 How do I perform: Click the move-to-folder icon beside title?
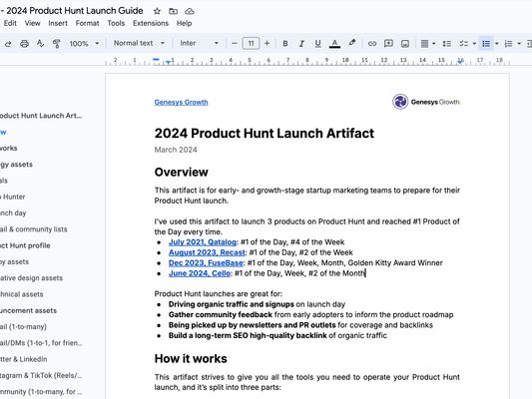pyautogui.click(x=174, y=11)
